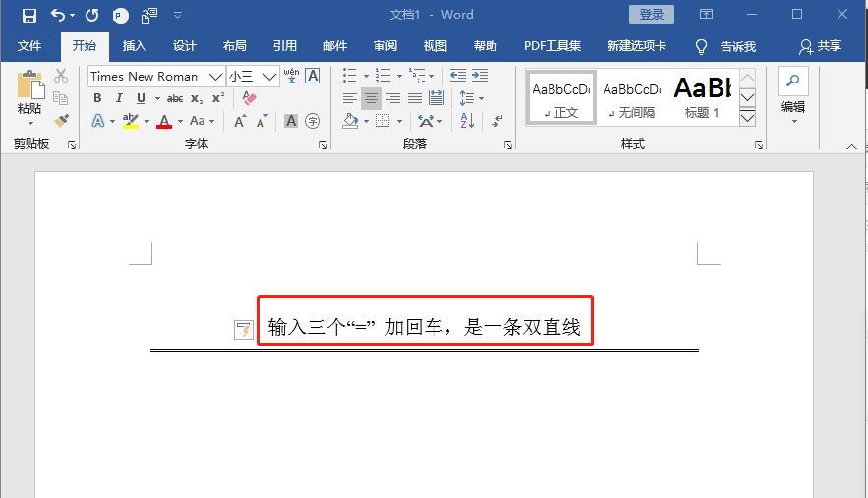Justify paragraph text
Screen dimensions: 868x498
[x=415, y=98]
